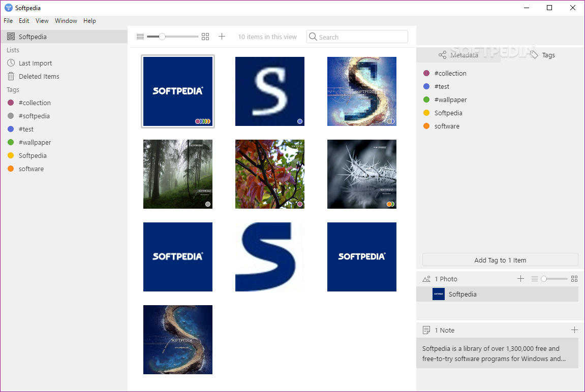Click the '10 items in this view' label
The height and width of the screenshot is (392, 585).
(267, 37)
